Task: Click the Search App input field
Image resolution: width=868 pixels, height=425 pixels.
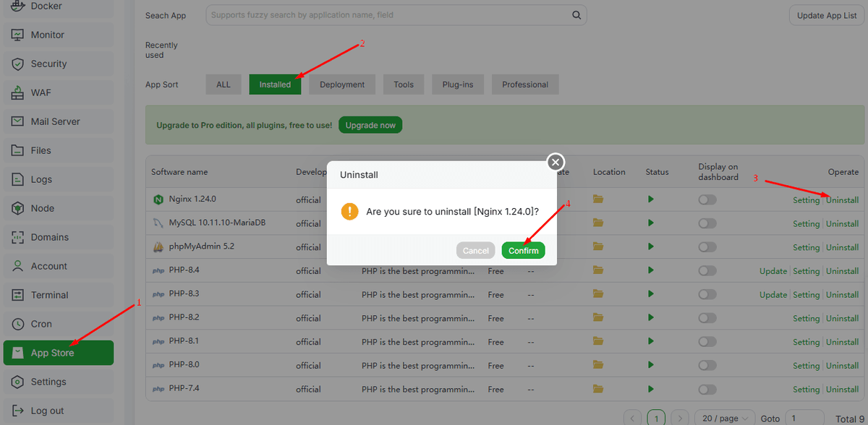Action: (387, 15)
